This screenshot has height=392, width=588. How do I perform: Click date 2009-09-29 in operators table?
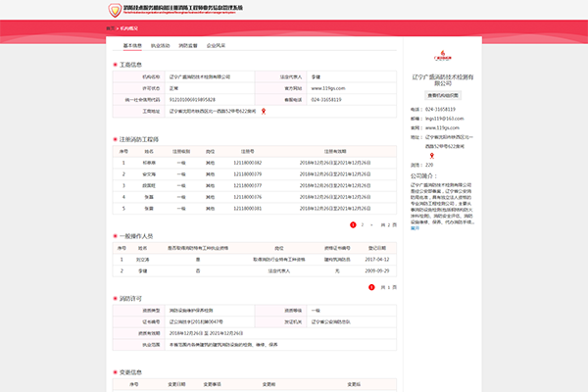coord(377,270)
